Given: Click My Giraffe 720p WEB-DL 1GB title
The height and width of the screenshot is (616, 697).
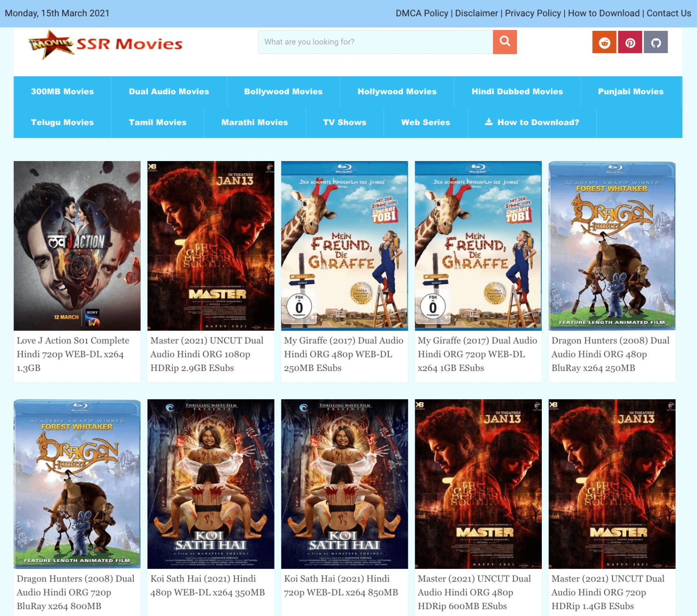Looking at the screenshot, I should [477, 354].
